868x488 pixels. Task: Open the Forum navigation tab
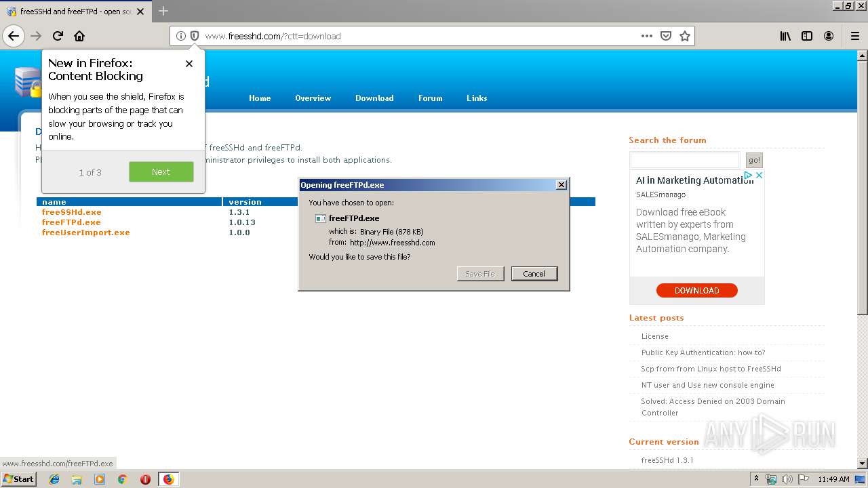(431, 98)
